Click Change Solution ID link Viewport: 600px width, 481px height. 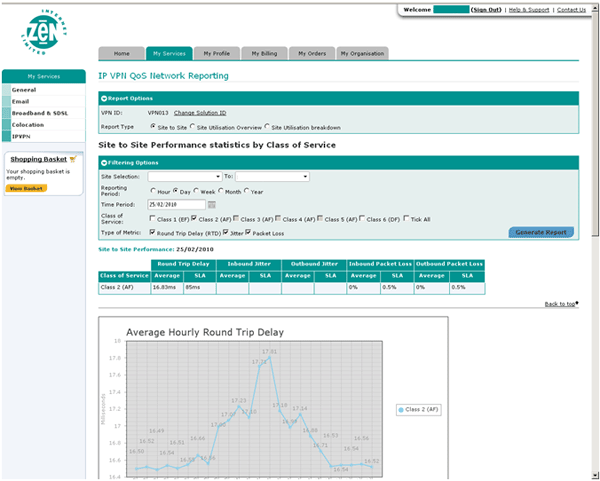click(x=200, y=113)
